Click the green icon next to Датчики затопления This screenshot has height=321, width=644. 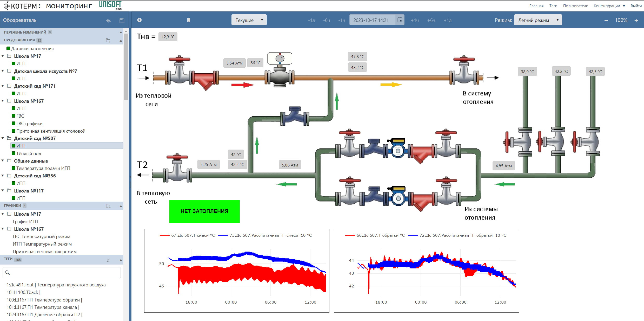8,48
